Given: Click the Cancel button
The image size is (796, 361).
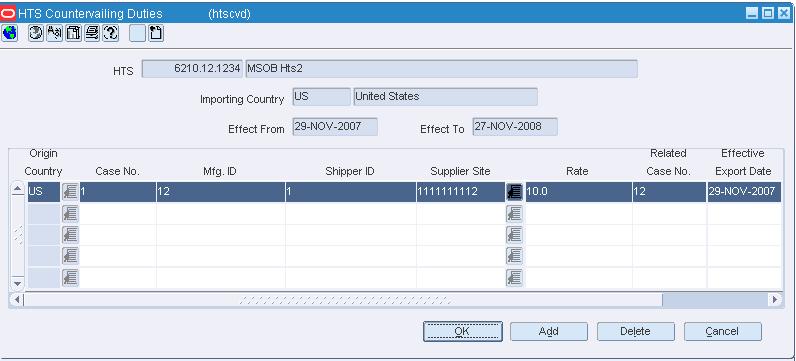Looking at the screenshot, I should [x=722, y=332].
